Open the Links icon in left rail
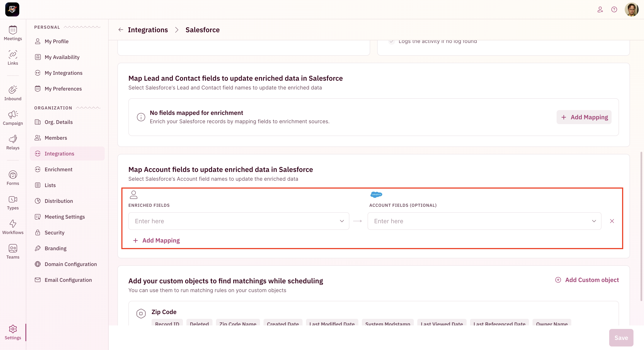 (13, 58)
